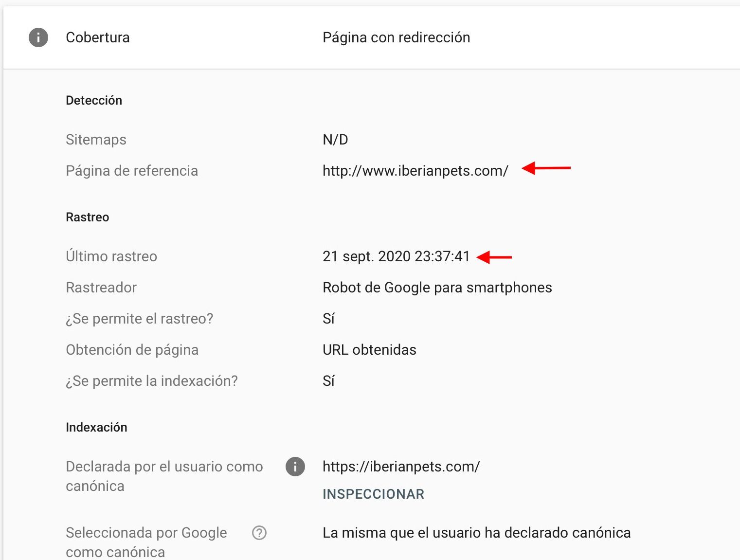Click the info icon beside Cobertura
The height and width of the screenshot is (560, 740).
[x=38, y=37]
